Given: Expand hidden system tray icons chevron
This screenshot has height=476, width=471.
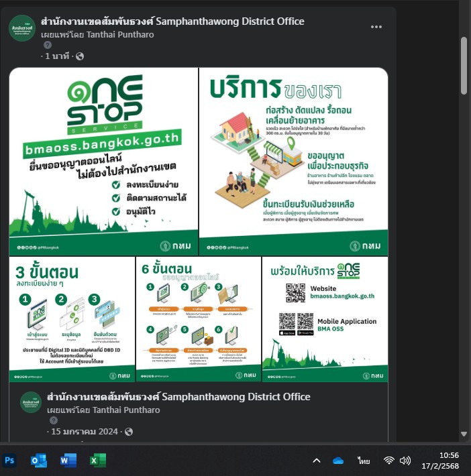Looking at the screenshot, I should click(317, 461).
